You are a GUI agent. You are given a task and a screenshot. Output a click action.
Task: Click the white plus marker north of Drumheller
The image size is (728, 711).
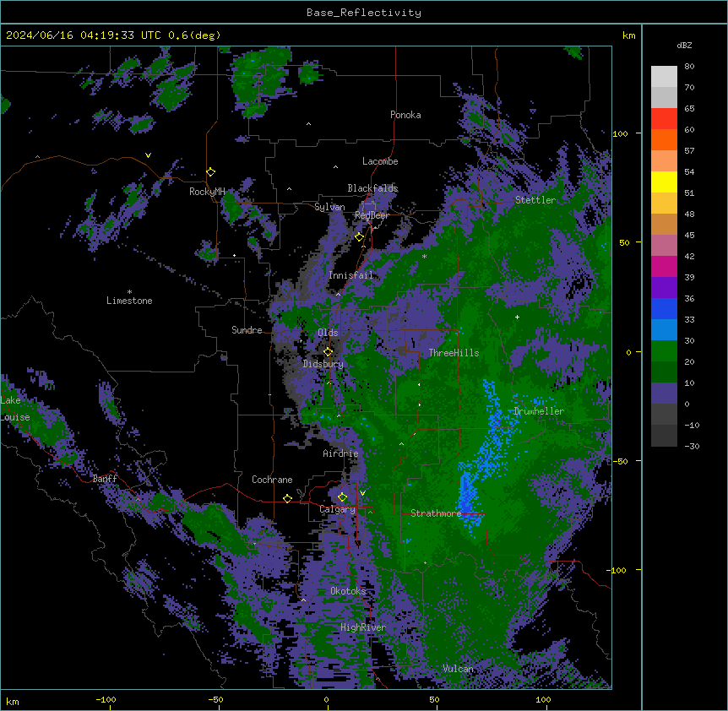coord(517,317)
